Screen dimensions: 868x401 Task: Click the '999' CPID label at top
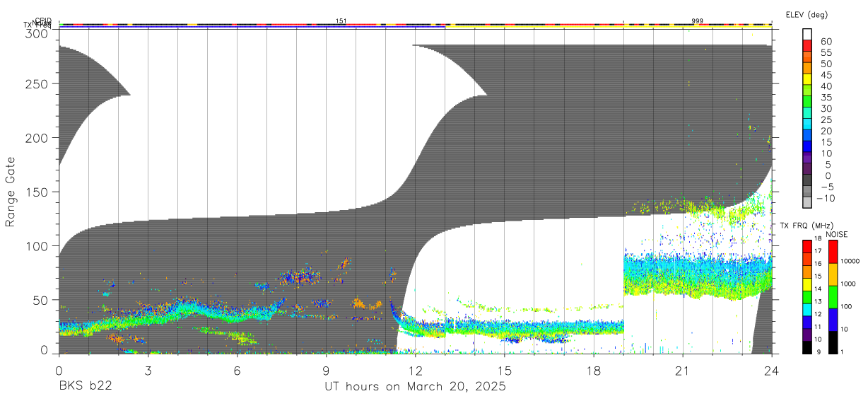(698, 21)
